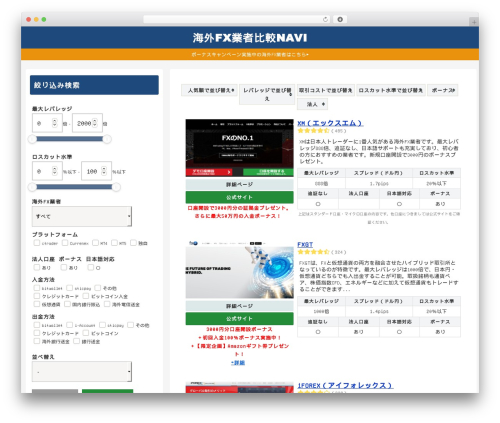
Task: Click the gray button below 並べ替え
Action: coord(55,391)
